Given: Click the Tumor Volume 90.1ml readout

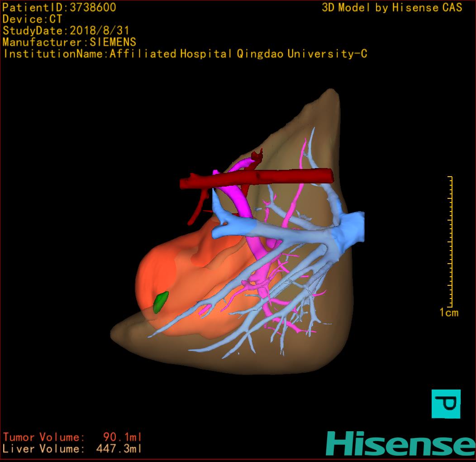Looking at the screenshot, I should pos(72,437).
